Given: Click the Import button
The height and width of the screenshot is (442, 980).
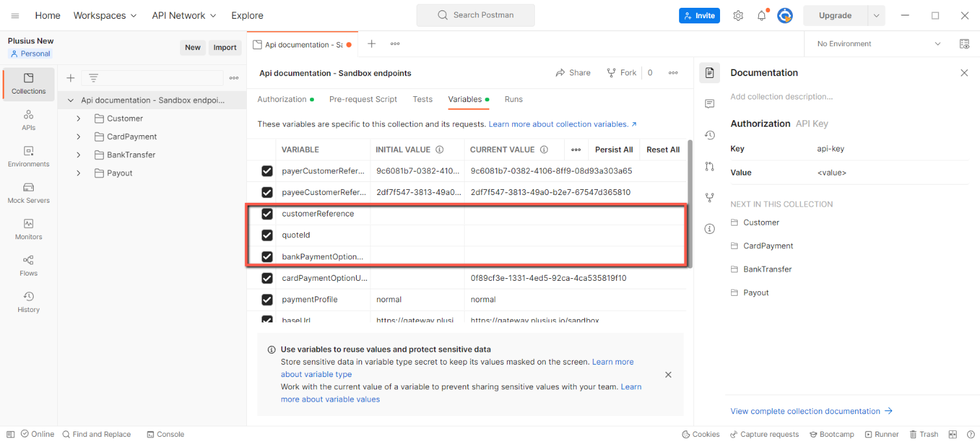Looking at the screenshot, I should click(x=225, y=47).
